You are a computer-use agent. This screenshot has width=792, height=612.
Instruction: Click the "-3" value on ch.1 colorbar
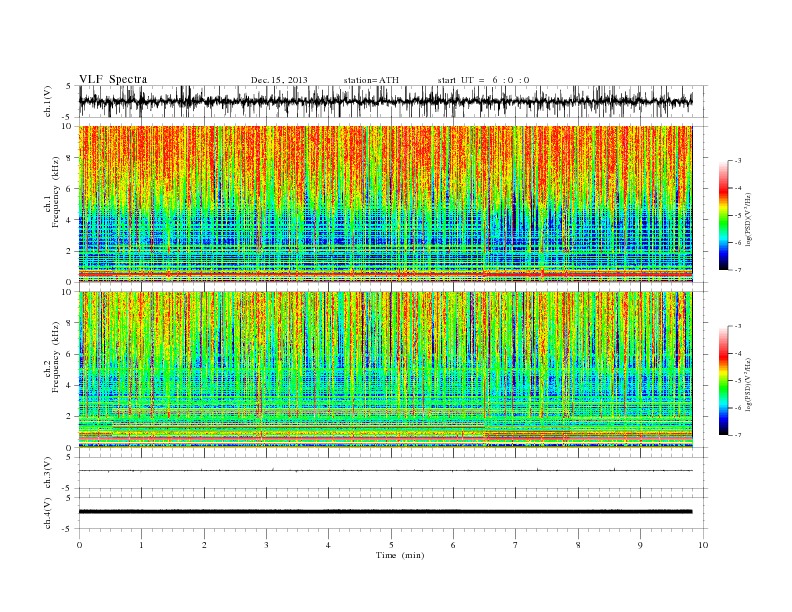point(738,161)
